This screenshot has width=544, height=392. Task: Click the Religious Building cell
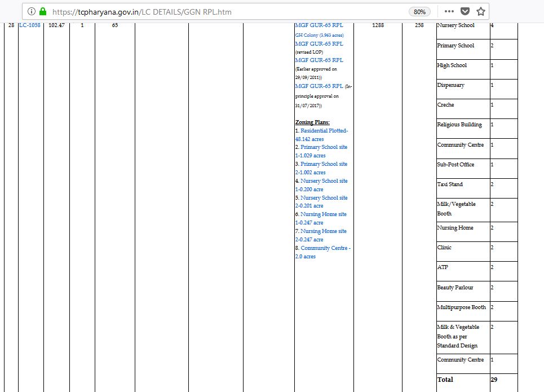click(463, 128)
